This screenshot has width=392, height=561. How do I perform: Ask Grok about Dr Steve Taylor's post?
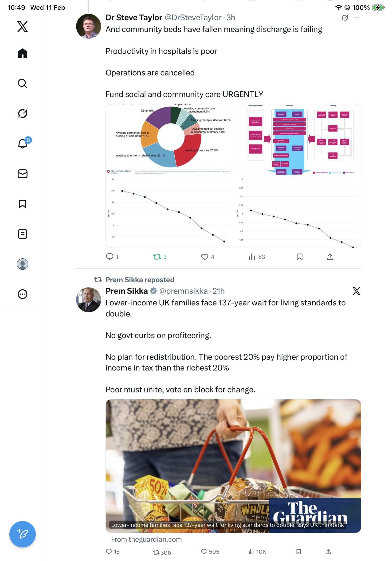pyautogui.click(x=345, y=18)
